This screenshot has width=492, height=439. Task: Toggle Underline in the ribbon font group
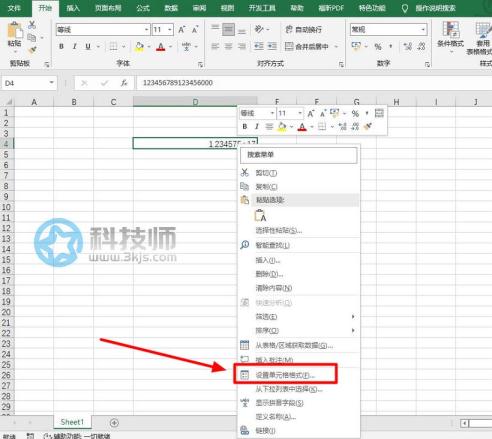click(x=88, y=46)
